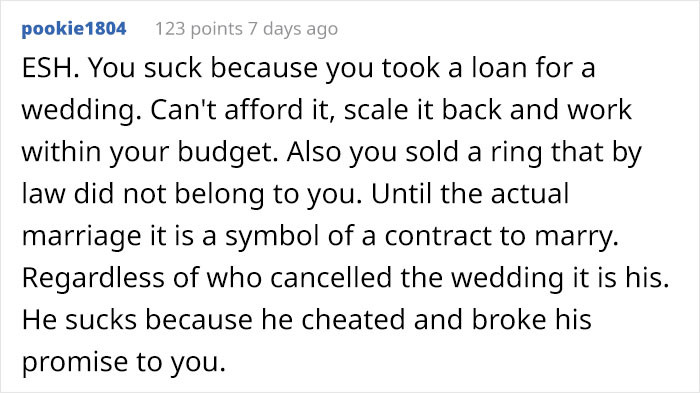Image resolution: width=700 pixels, height=393 pixels.
Task: Click the words 'and broke his'
Action: pyautogui.click(x=503, y=320)
